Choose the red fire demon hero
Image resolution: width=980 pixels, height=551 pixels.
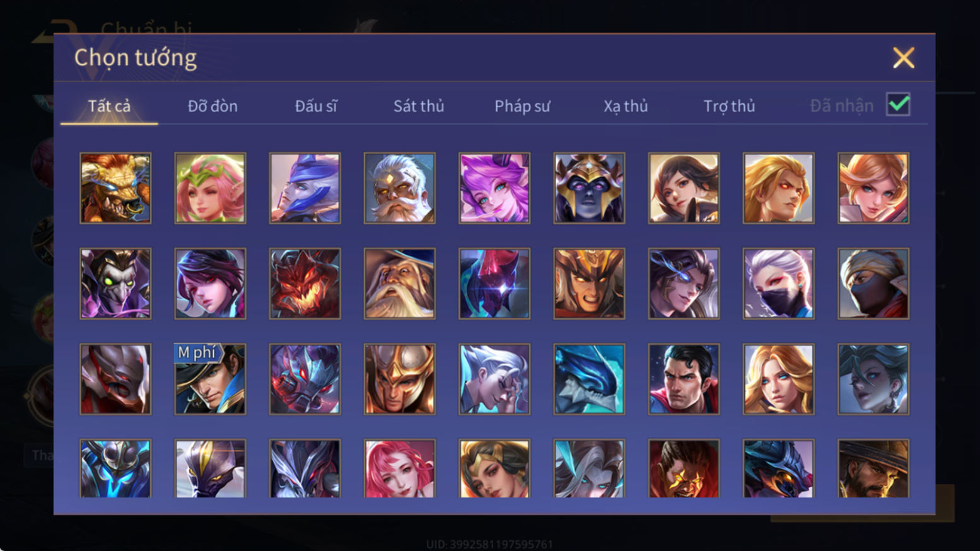pos(305,284)
